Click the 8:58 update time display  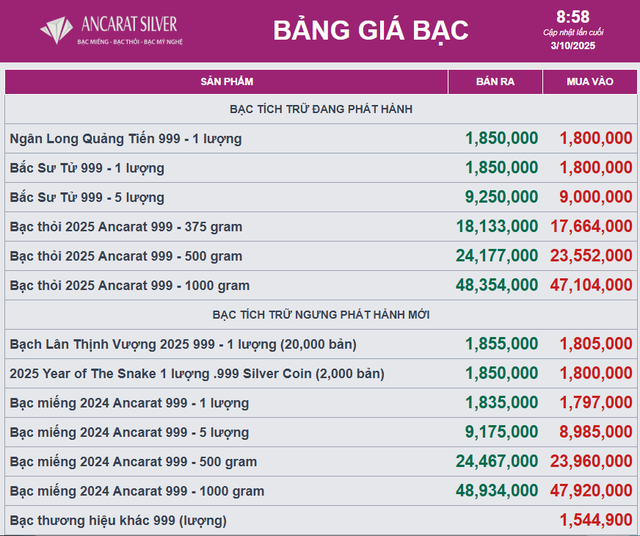pos(573,16)
